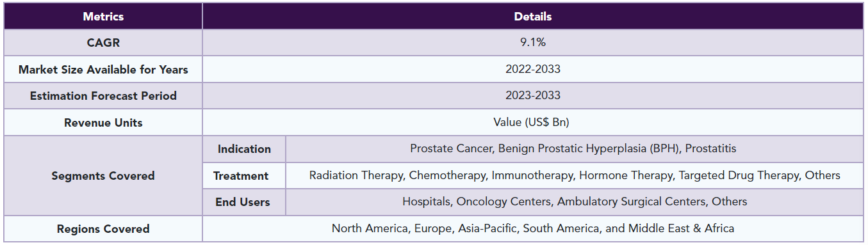This screenshot has width=868, height=245.
Task: Select Estimation Forecast Period label
Action: tap(103, 96)
